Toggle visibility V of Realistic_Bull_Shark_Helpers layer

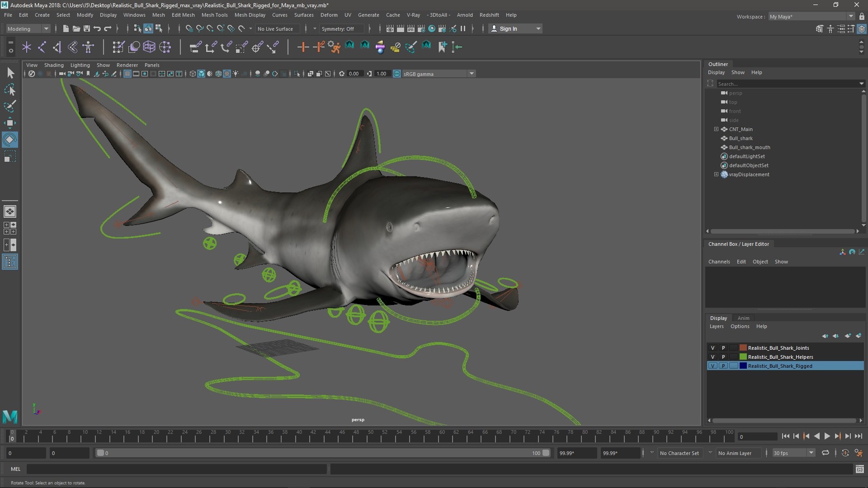coord(712,357)
